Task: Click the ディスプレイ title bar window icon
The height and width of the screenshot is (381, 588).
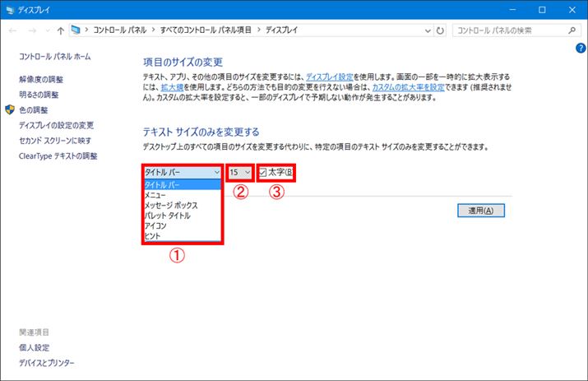Action: (10, 10)
